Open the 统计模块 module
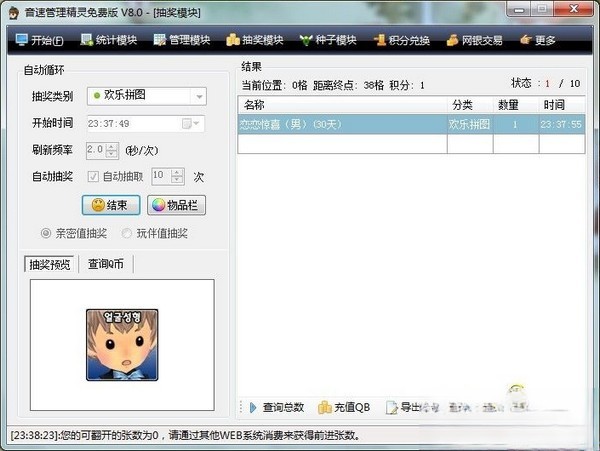600x451 pixels. pos(110,41)
